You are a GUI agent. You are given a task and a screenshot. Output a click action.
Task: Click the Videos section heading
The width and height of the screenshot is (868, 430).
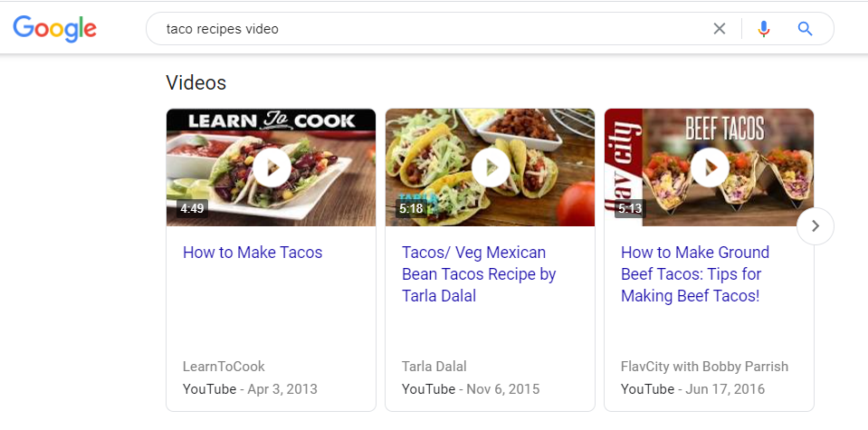[196, 83]
